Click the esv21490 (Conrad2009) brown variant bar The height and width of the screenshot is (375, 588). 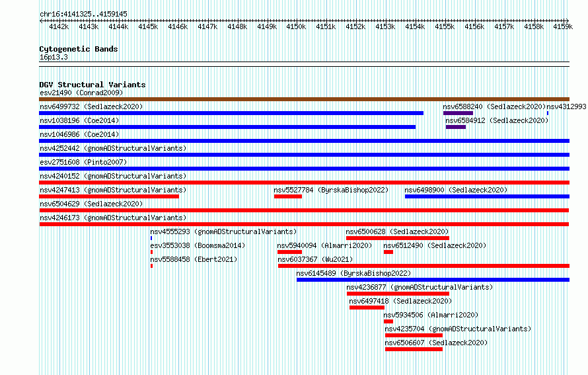304,99
